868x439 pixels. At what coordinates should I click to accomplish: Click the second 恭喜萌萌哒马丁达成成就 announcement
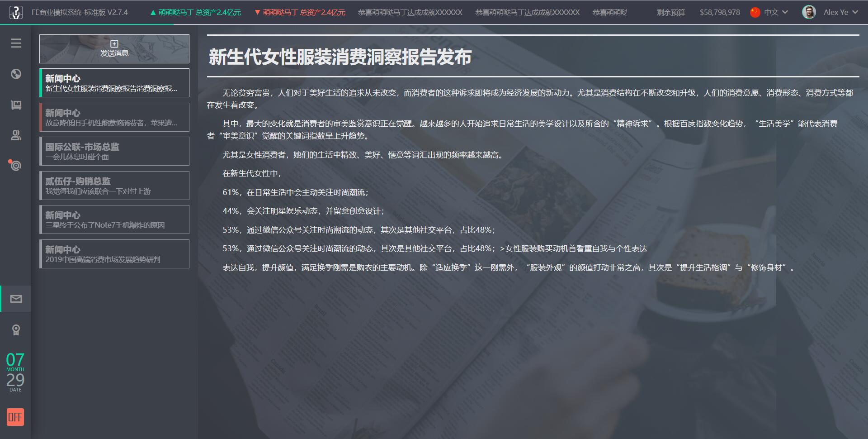527,12
